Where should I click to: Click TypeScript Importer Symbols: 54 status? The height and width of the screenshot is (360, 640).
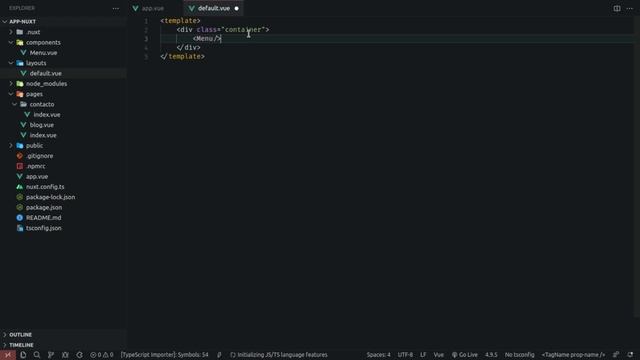pyautogui.click(x=164, y=355)
